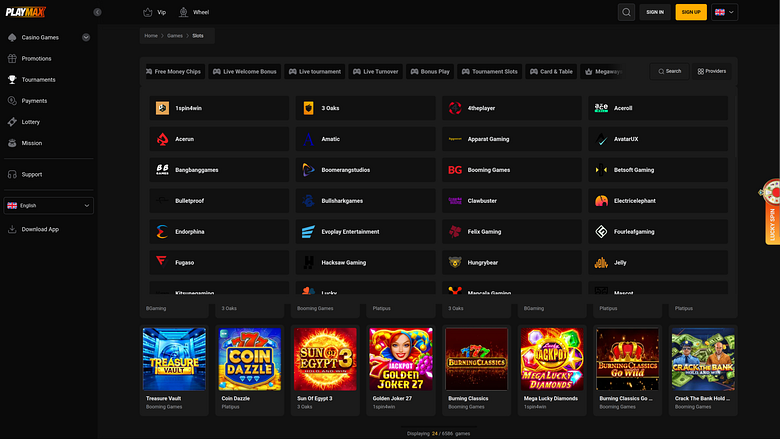Open the Support headset icon
The image size is (780, 439).
(x=12, y=174)
